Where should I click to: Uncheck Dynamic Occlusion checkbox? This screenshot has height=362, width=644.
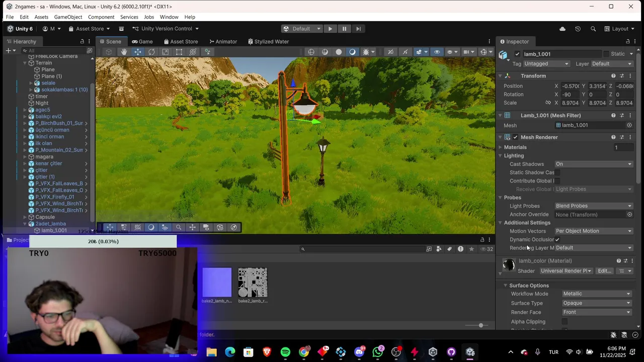tap(557, 239)
